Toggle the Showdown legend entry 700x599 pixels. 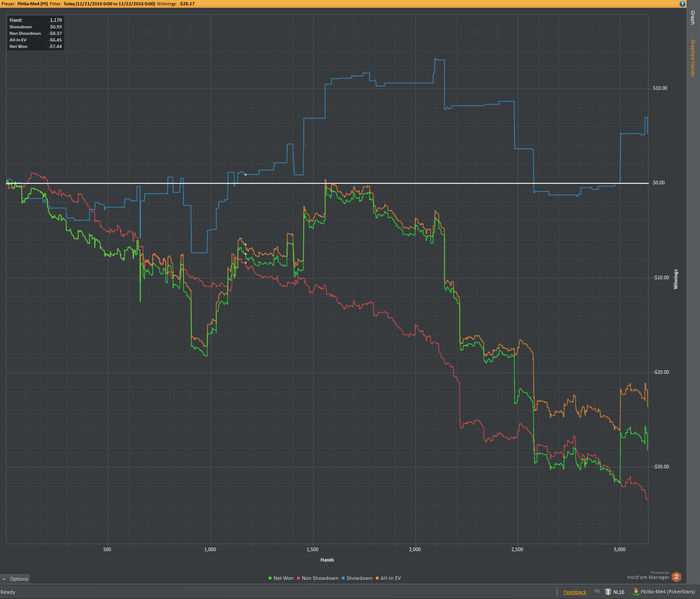pos(357,578)
